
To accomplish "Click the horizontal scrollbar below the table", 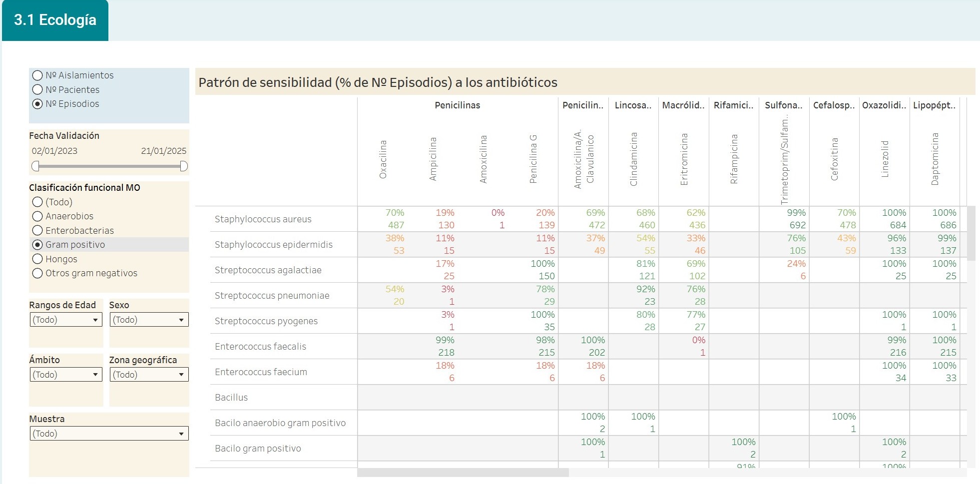I will pyautogui.click(x=463, y=473).
